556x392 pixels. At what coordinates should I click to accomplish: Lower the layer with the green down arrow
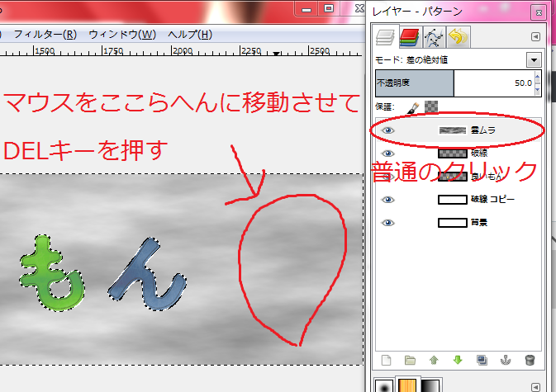[458, 361]
